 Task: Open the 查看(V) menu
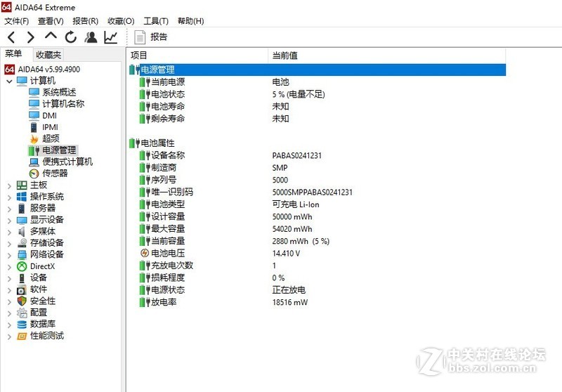click(51, 21)
